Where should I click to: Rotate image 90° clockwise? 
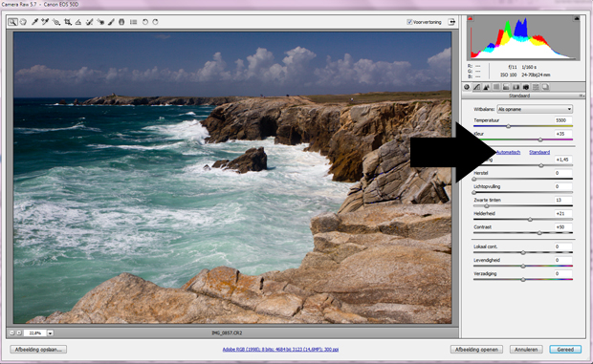(x=155, y=22)
